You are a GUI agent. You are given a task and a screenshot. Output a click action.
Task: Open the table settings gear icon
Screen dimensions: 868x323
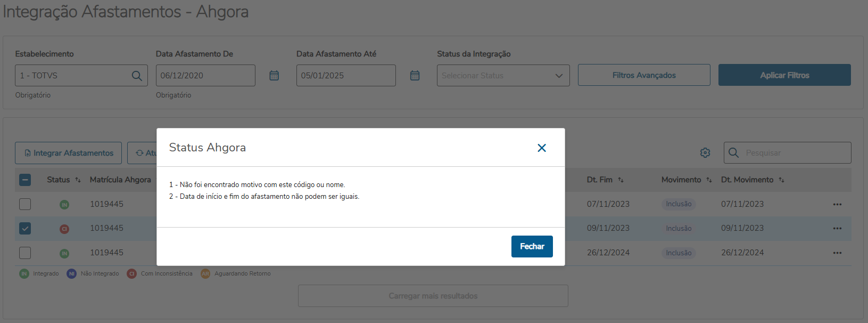pos(705,153)
